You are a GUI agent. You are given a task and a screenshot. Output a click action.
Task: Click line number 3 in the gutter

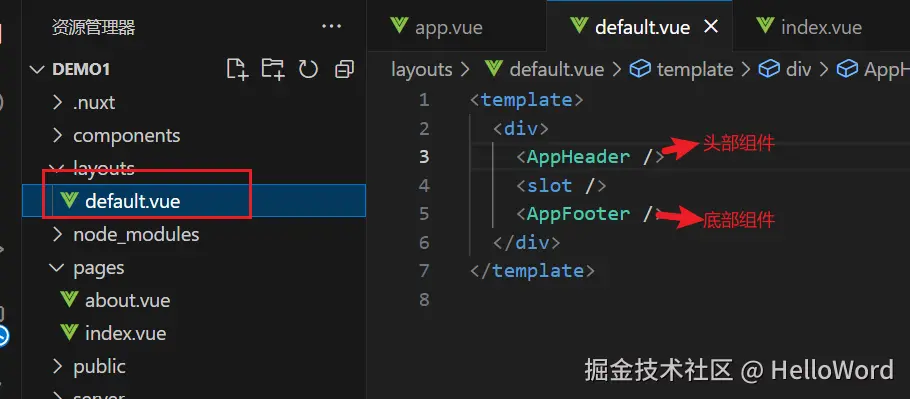(424, 157)
